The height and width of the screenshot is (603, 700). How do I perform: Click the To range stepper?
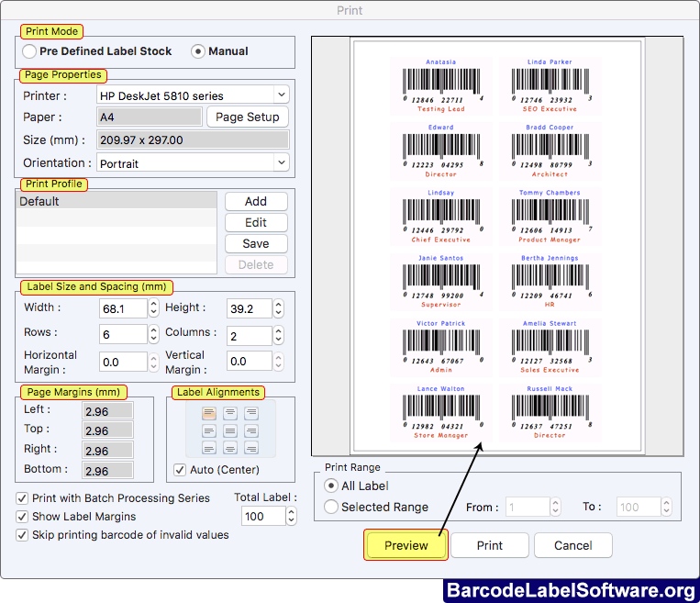click(x=667, y=507)
